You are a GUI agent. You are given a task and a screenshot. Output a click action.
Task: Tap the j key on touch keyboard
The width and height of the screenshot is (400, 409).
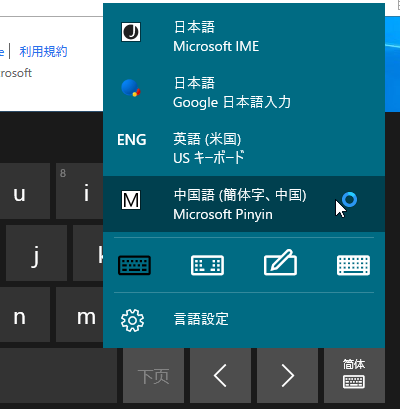point(36,253)
